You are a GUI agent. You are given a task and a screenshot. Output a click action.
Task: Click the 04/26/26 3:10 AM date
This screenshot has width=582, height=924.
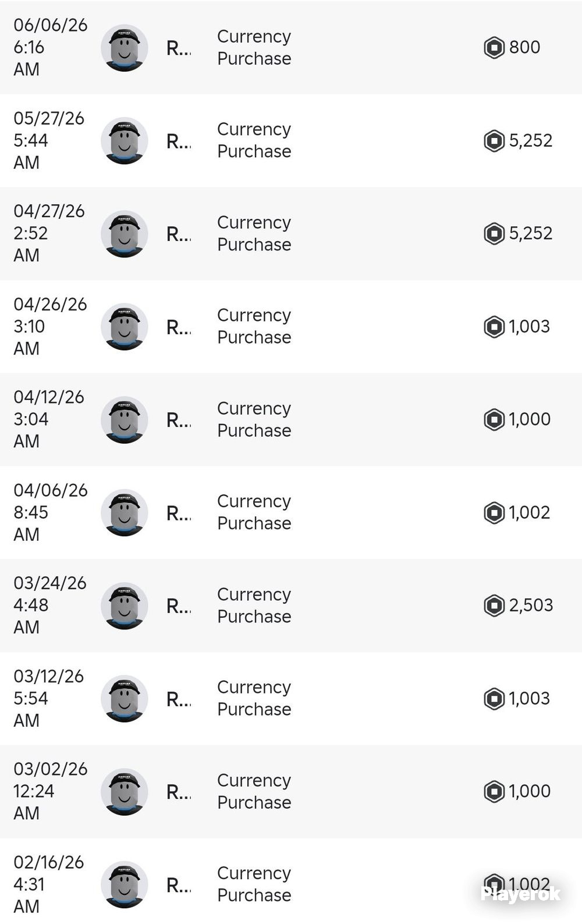point(50,326)
